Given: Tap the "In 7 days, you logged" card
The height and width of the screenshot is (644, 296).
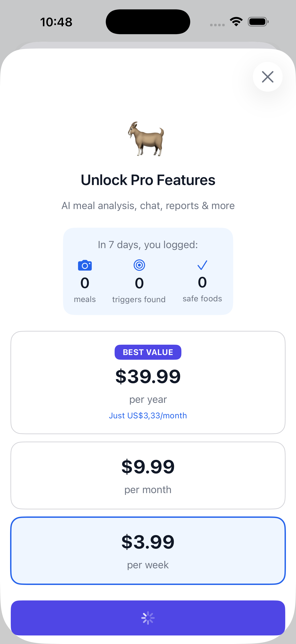Looking at the screenshot, I should click(148, 271).
